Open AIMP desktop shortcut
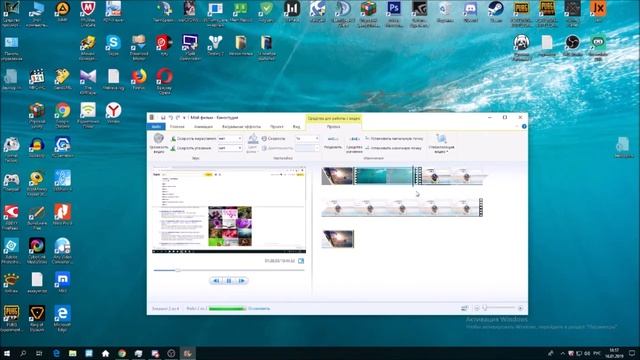The width and height of the screenshot is (640, 360). pyautogui.click(x=62, y=11)
